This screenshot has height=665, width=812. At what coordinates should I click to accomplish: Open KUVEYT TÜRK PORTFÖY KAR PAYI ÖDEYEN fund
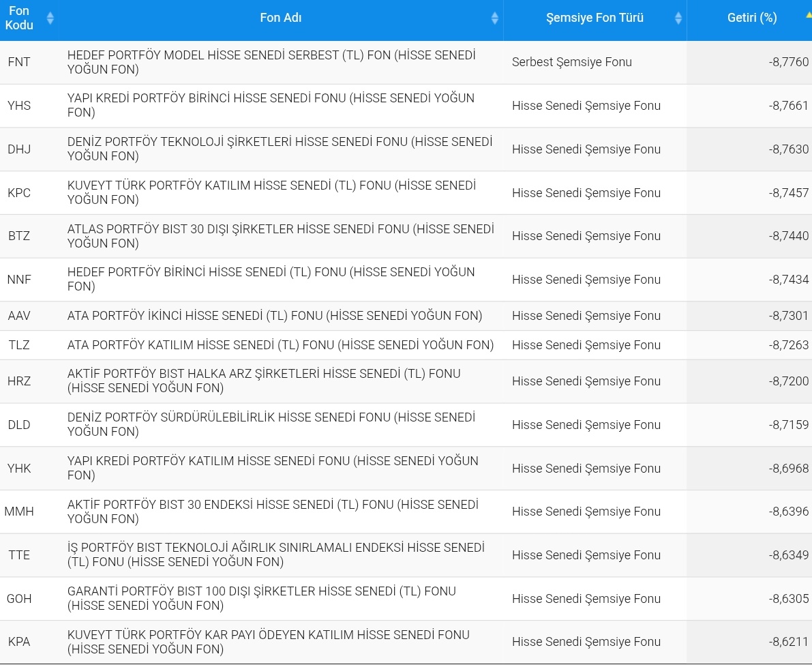268,642
